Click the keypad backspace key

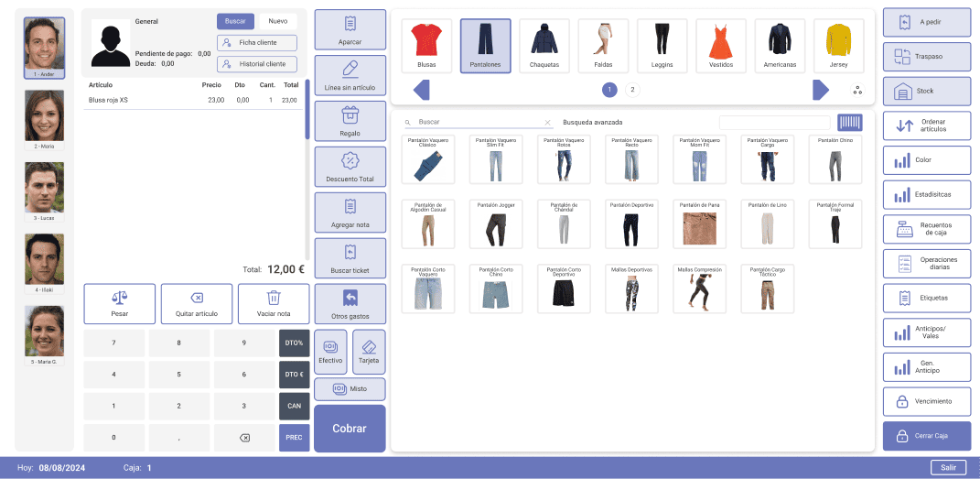click(244, 438)
